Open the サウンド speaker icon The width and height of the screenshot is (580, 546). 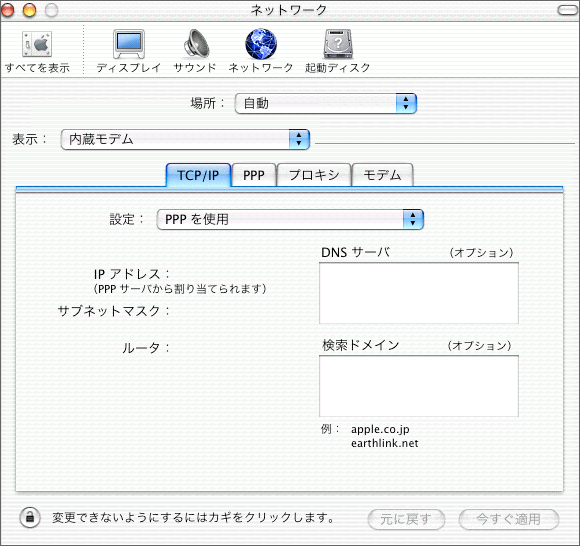196,44
